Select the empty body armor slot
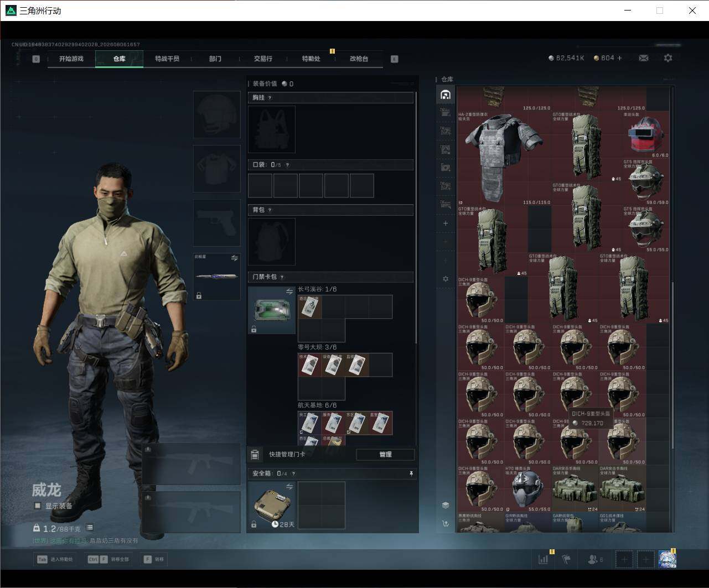The height and width of the screenshot is (588, 709). click(x=217, y=169)
